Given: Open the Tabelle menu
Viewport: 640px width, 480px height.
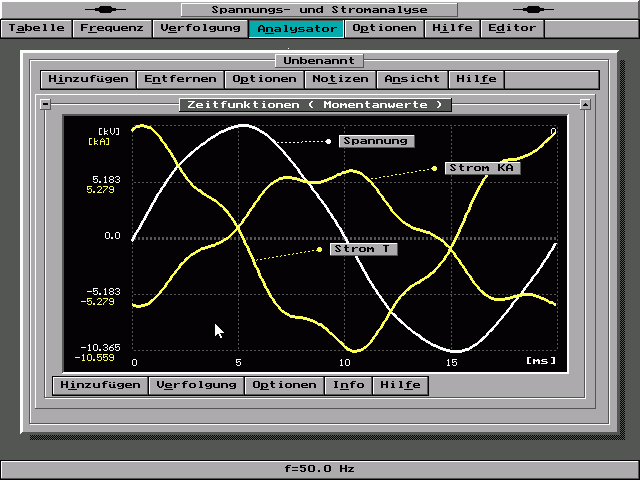Looking at the screenshot, I should [37, 28].
